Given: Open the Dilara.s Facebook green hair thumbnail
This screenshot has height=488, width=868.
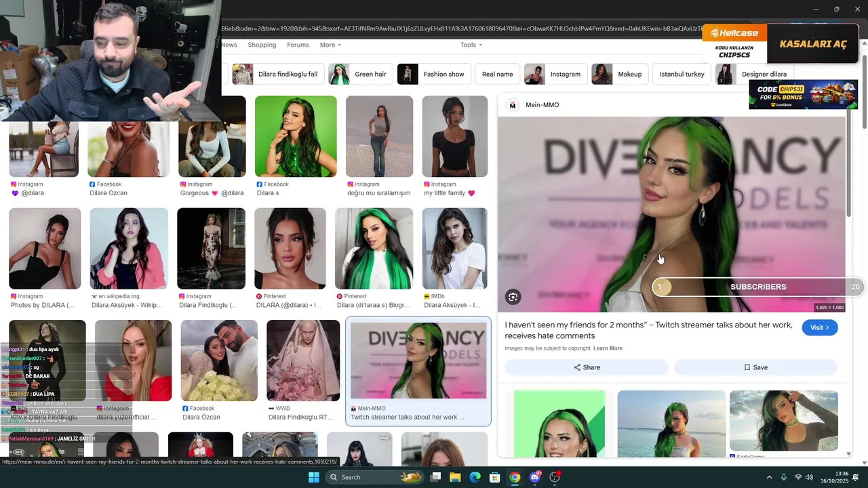Looking at the screenshot, I should coord(296,136).
